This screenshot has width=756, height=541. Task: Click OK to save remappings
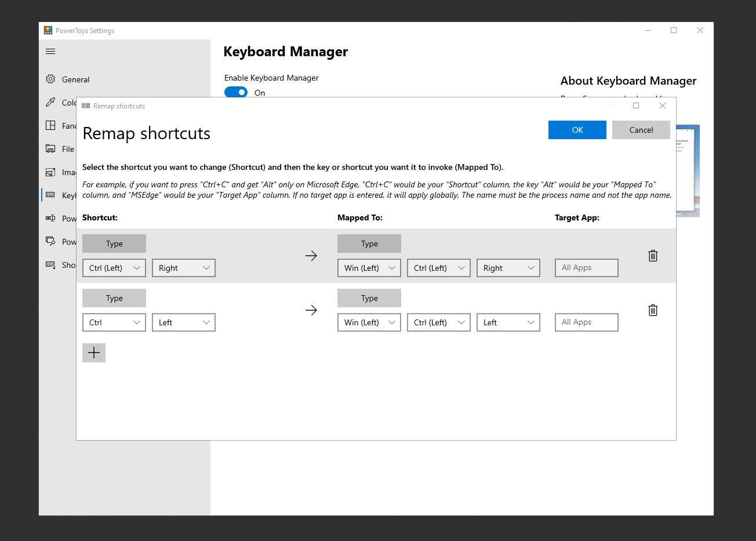(x=577, y=130)
